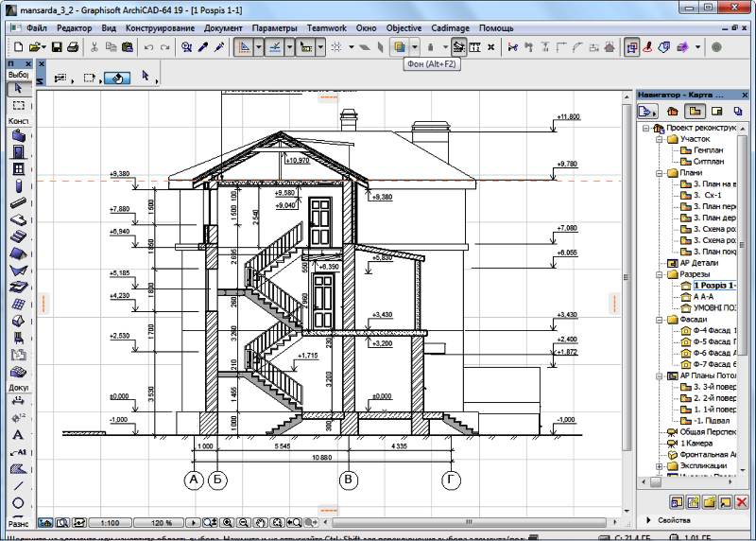
Task: Select the Arrow tool in the toolbox
Action: [18, 89]
